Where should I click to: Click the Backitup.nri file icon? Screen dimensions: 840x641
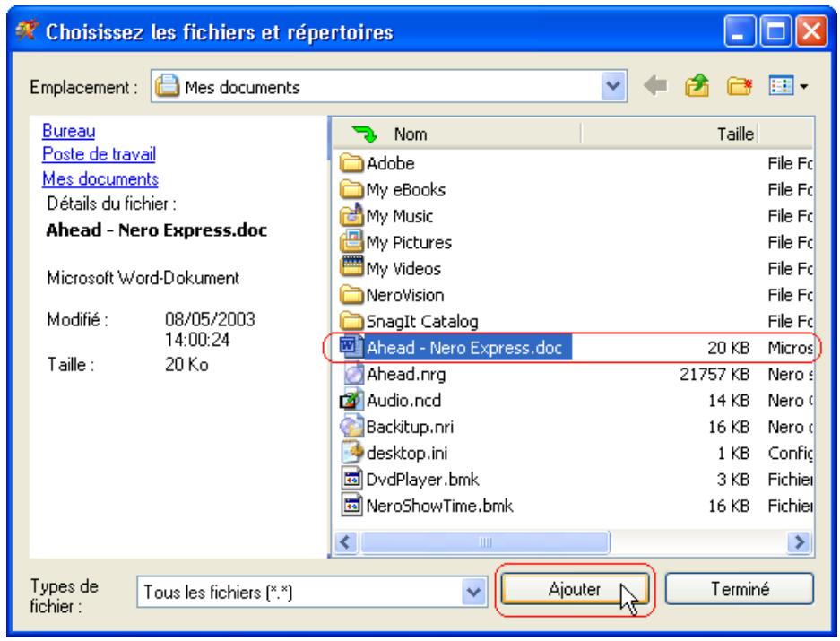pyautogui.click(x=351, y=426)
